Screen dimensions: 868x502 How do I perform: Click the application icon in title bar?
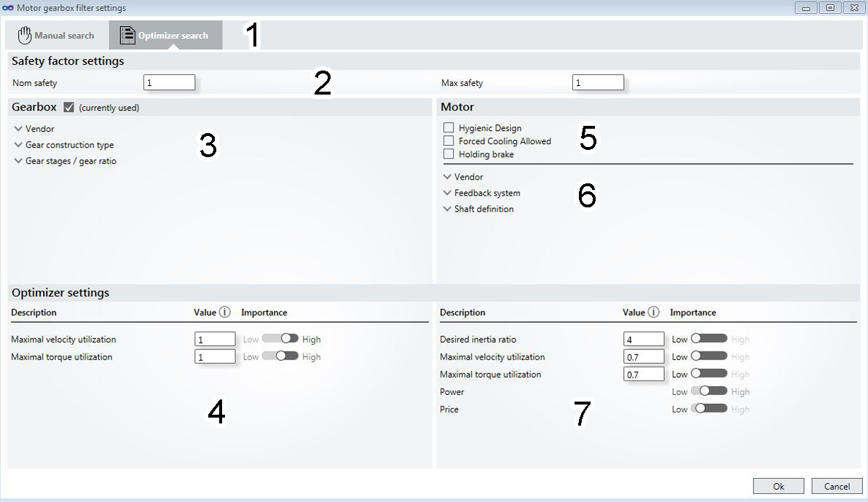coord(8,8)
